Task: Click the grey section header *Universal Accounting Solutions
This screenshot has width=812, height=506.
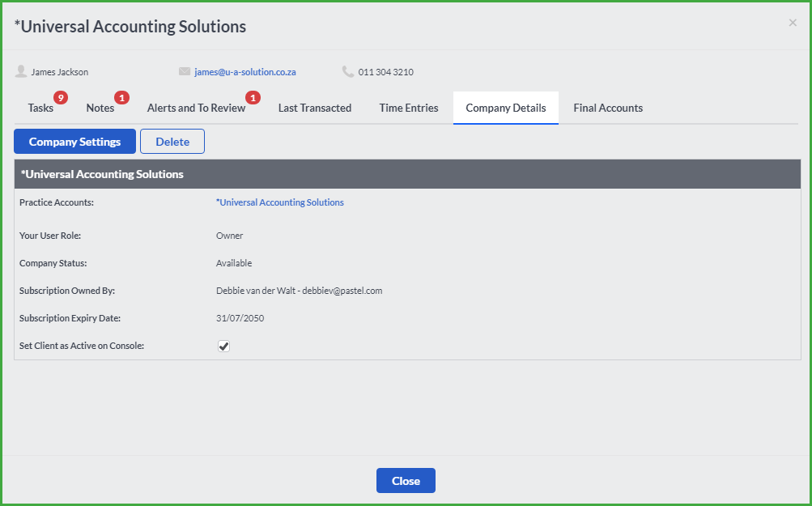Action: 407,174
